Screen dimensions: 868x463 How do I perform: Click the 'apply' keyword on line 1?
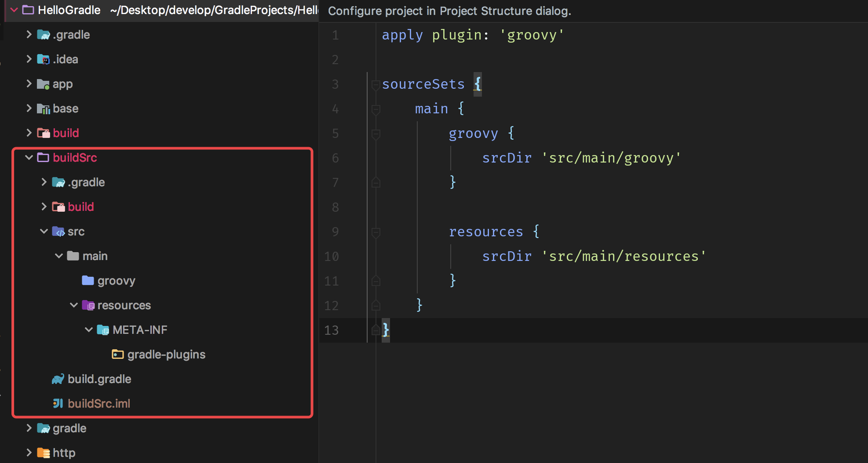402,35
